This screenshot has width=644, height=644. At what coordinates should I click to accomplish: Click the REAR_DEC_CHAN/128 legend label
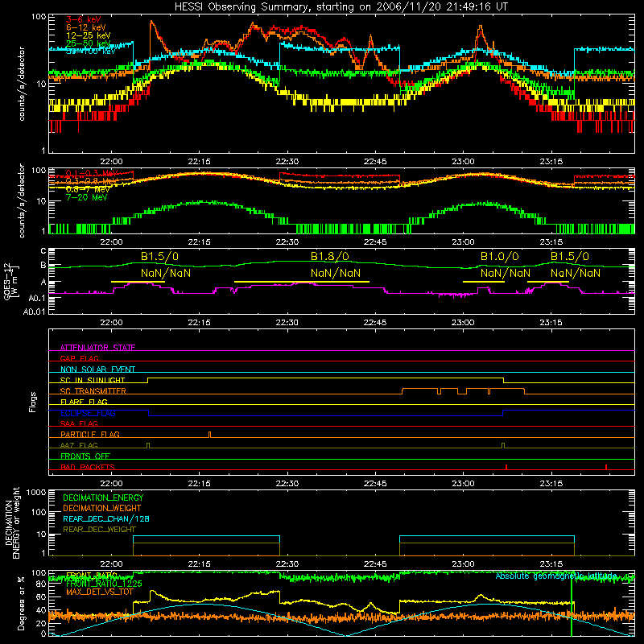click(106, 519)
